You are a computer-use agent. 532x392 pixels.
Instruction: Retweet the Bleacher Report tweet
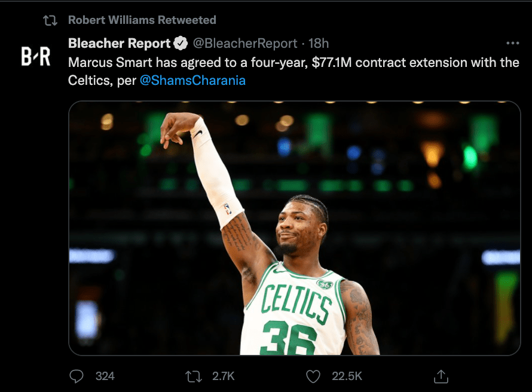[x=194, y=376]
